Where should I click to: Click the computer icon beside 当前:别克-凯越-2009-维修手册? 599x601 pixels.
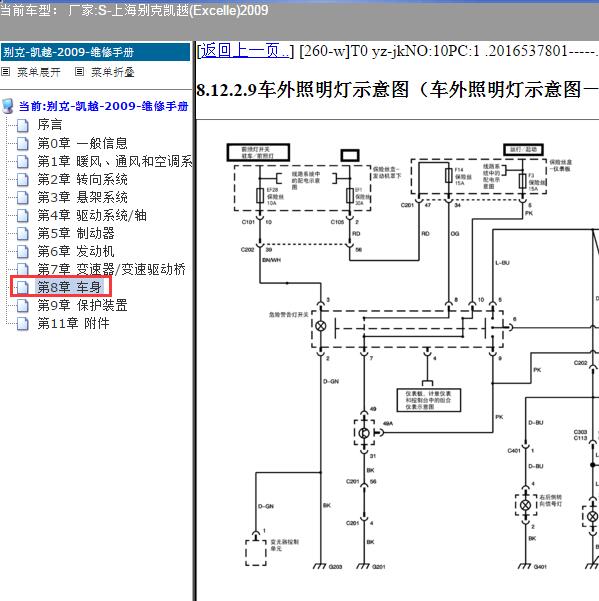click(8, 106)
